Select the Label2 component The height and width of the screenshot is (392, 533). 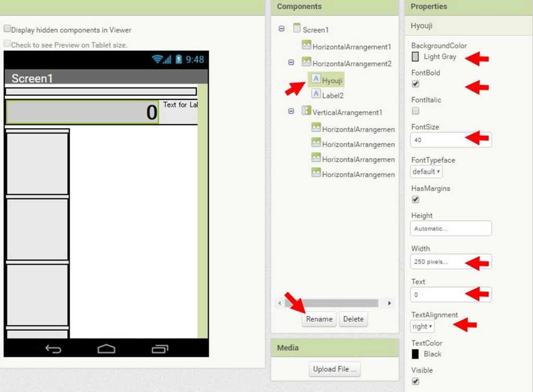[333, 95]
